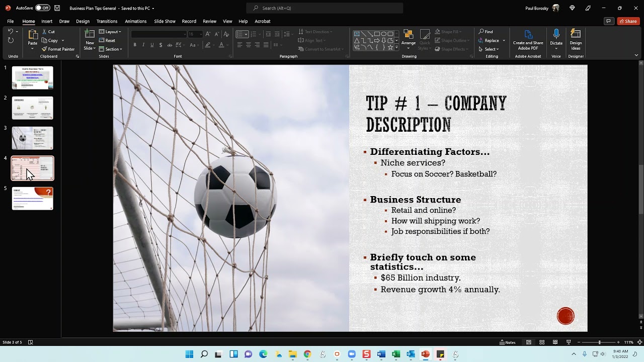The width and height of the screenshot is (644, 362).
Task: Collapse the ribbon with the chevron
Action: (636, 55)
